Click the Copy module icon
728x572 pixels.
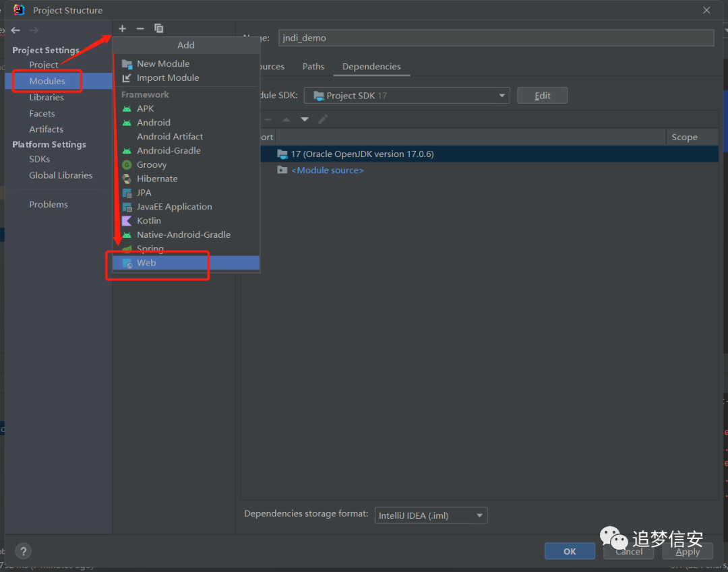coord(159,29)
